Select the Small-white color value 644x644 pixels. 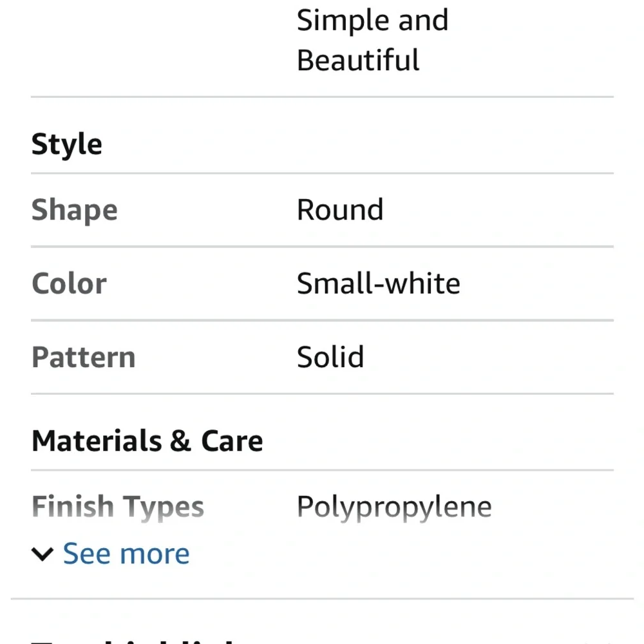tap(378, 283)
